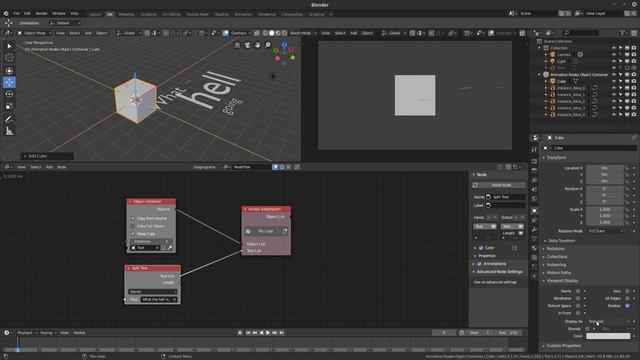Image resolution: width=640 pixels, height=360 pixels.
Task: Click Subprograms in node editor header
Action: click(x=204, y=167)
